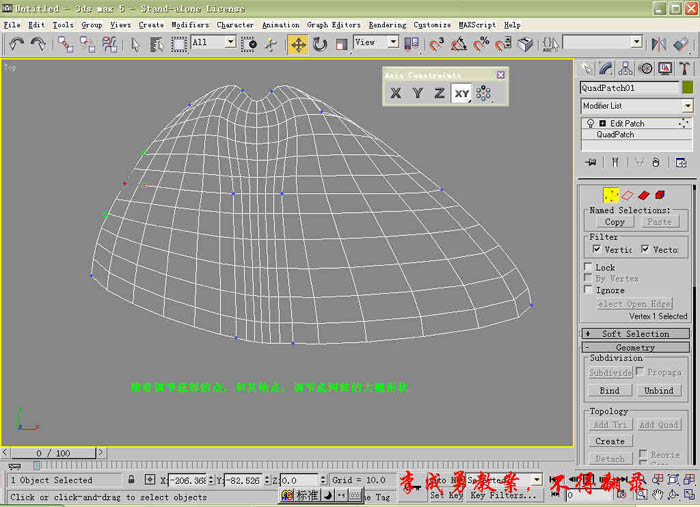Select Vertex sub-object level icon
700x507 pixels.
[x=611, y=195]
